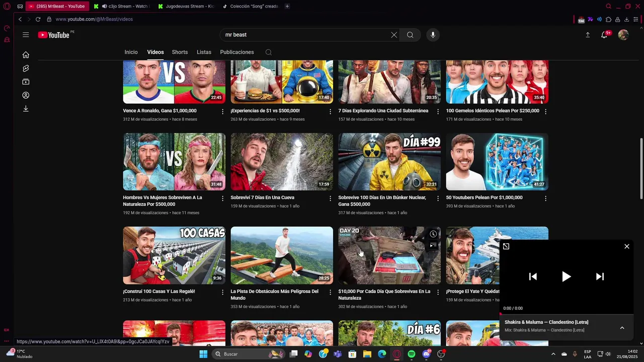Open options for Experiencias de $1 video
Screen dimensions: 644x362
click(330, 112)
